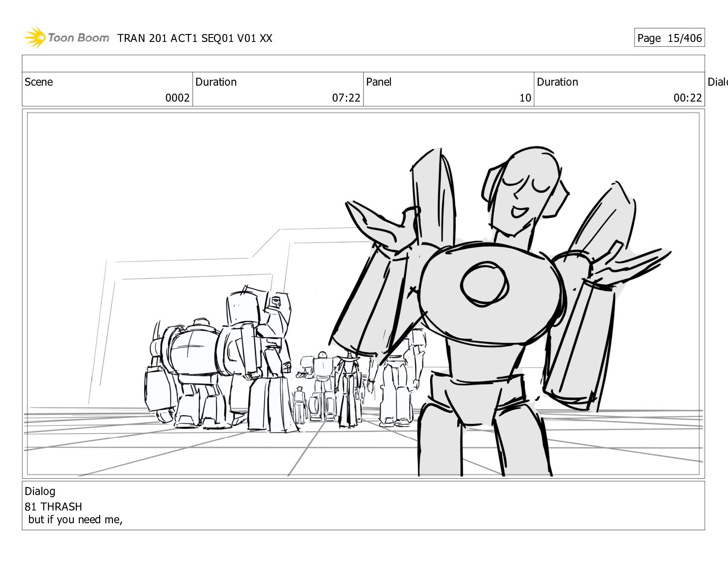The image size is (728, 563).
Task: Select the scene duration value "07:22"
Action: [x=346, y=98]
